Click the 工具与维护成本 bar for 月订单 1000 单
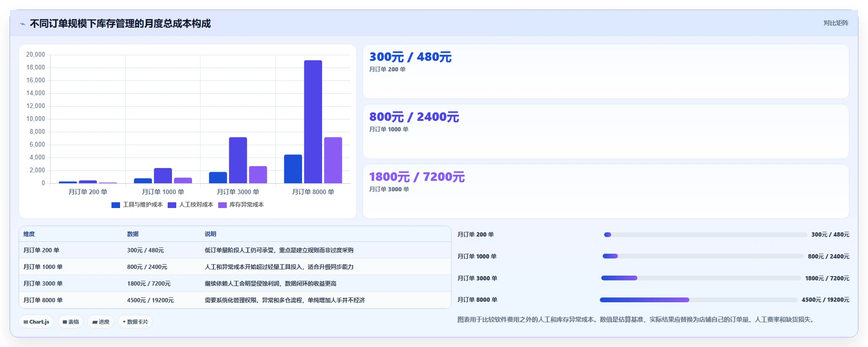The height and width of the screenshot is (347, 868). [x=143, y=181]
